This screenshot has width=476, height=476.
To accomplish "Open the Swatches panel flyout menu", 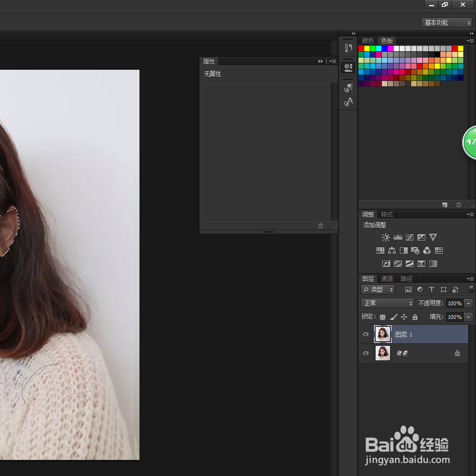I will (x=470, y=40).
